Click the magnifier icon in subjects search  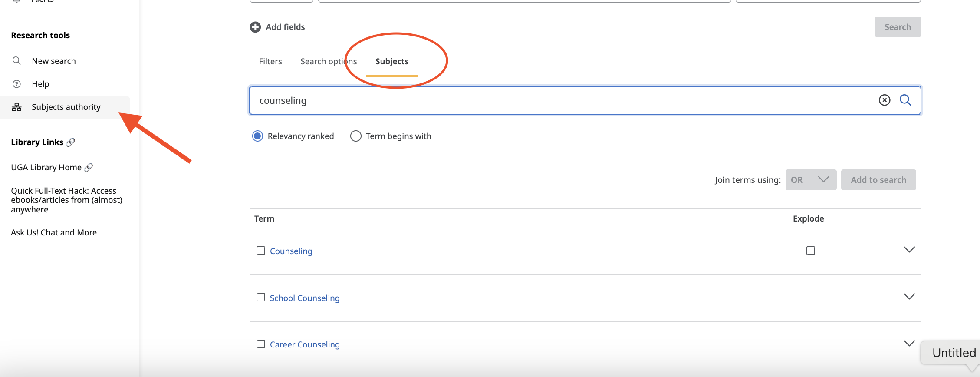pyautogui.click(x=905, y=100)
